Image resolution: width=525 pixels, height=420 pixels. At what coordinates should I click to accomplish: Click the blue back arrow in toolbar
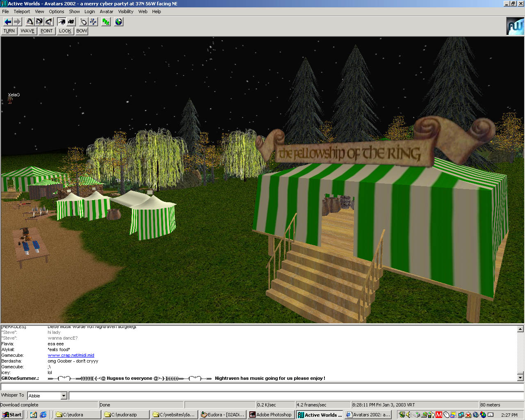point(7,22)
